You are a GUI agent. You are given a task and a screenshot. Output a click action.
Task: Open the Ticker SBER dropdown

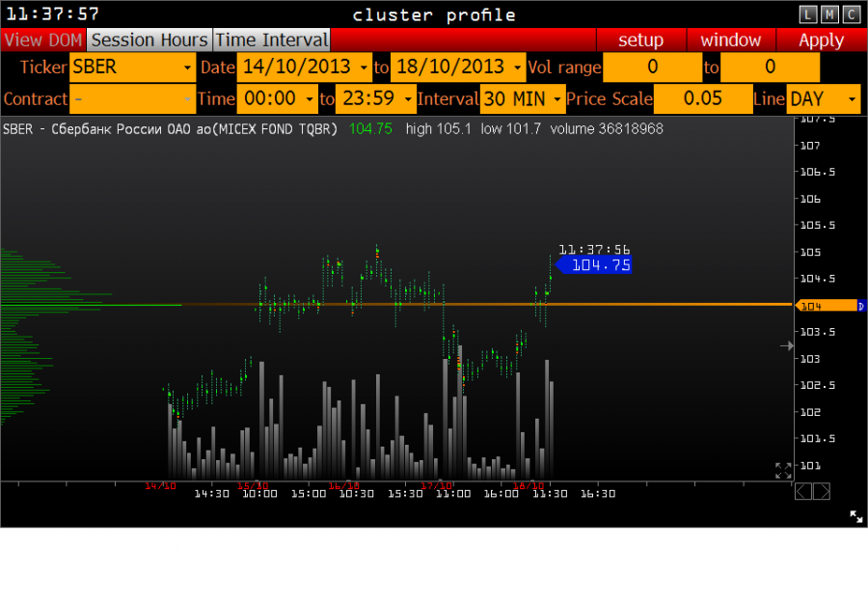(133, 68)
